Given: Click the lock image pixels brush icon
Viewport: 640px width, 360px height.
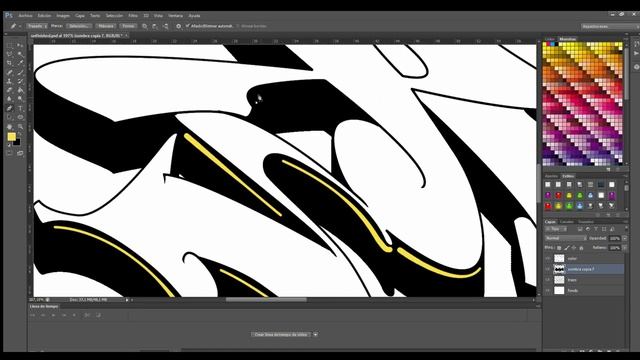Looking at the screenshot, I should click(567, 248).
